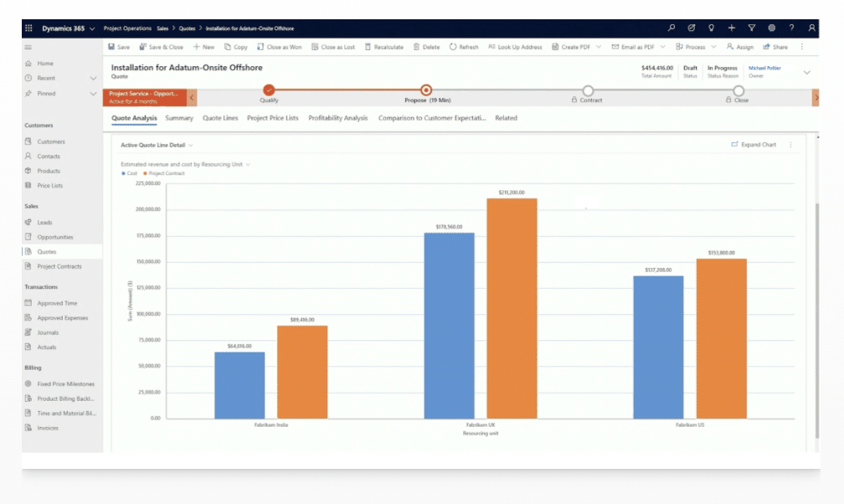Click Look Up Address command
844x504 pixels.
click(515, 47)
